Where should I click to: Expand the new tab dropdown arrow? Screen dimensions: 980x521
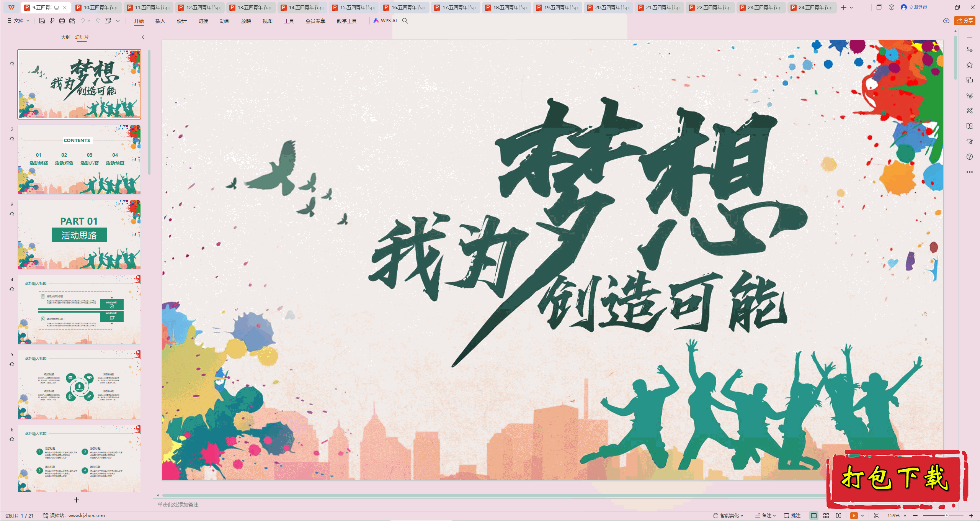click(851, 8)
